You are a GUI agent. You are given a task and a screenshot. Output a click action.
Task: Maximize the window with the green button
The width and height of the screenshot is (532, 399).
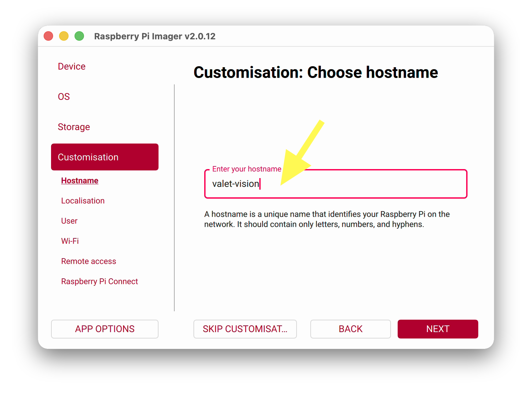click(x=79, y=36)
